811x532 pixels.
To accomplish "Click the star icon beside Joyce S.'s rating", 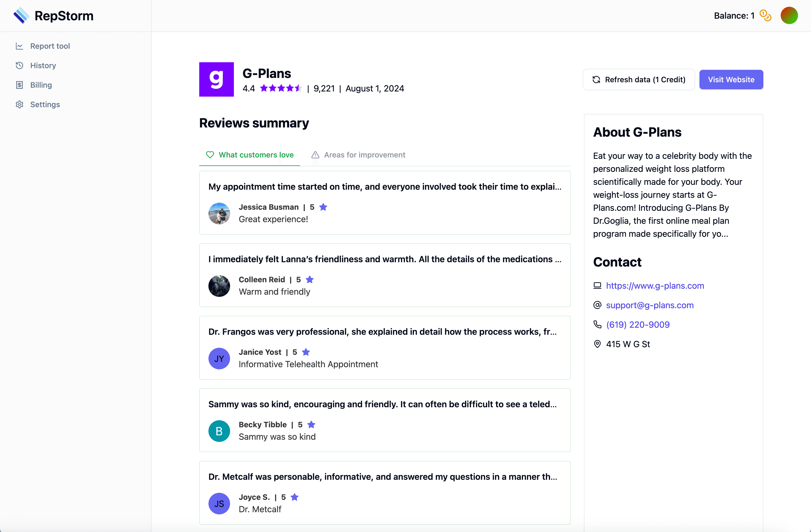I will coord(295,497).
